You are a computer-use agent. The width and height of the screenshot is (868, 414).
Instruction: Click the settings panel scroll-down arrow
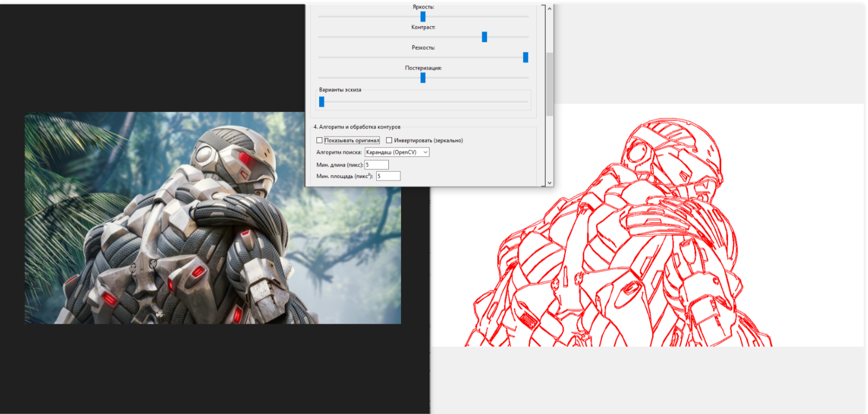click(549, 183)
